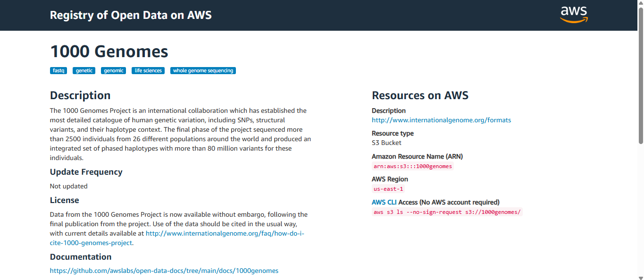Screen dimensions: 644x280
Task: Select the life sciences tag
Action: point(148,71)
